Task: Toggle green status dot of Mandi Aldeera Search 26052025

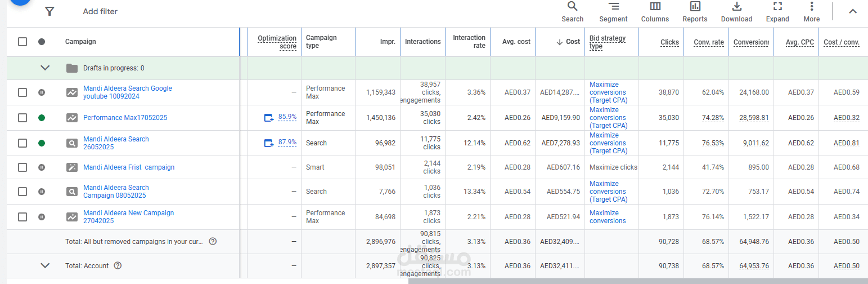Action: point(42,143)
